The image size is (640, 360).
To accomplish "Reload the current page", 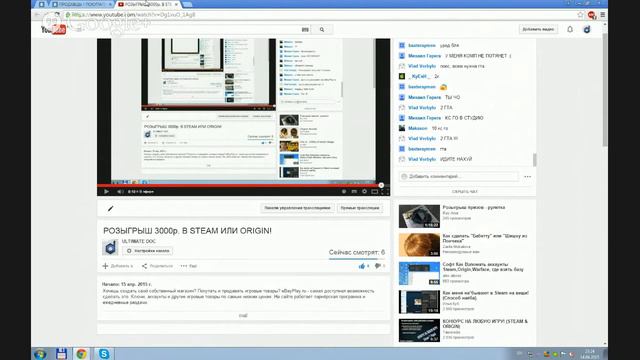I will click(x=57, y=15).
